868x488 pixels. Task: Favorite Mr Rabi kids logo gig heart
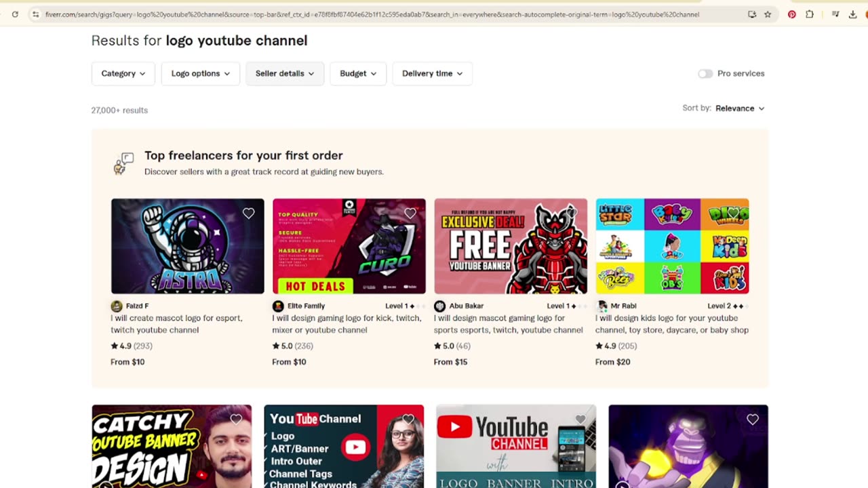(x=733, y=213)
